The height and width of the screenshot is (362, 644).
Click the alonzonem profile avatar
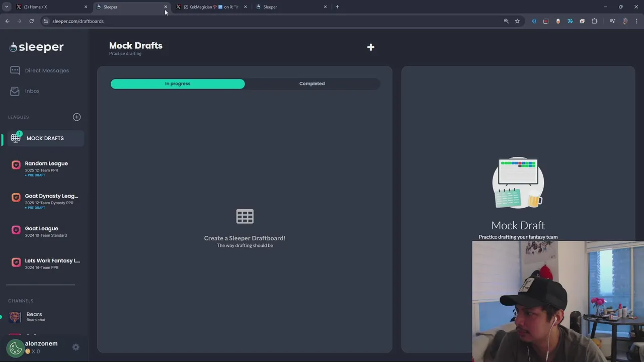(15, 347)
